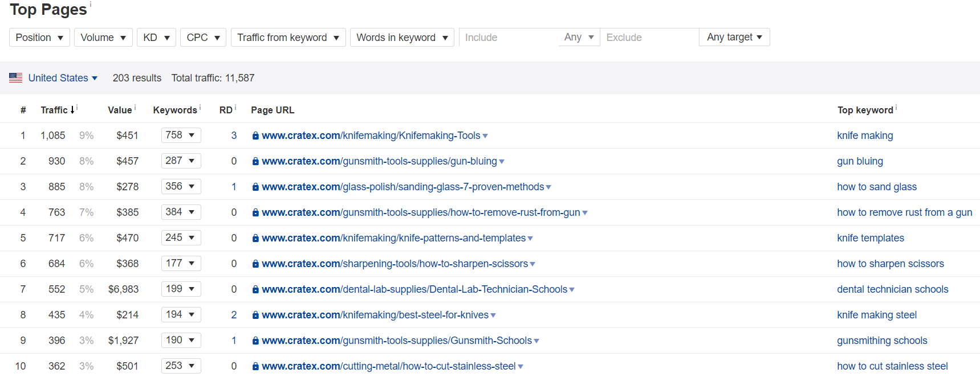Expand the 384 keywords dropdown
The height and width of the screenshot is (377, 980).
[x=181, y=212]
